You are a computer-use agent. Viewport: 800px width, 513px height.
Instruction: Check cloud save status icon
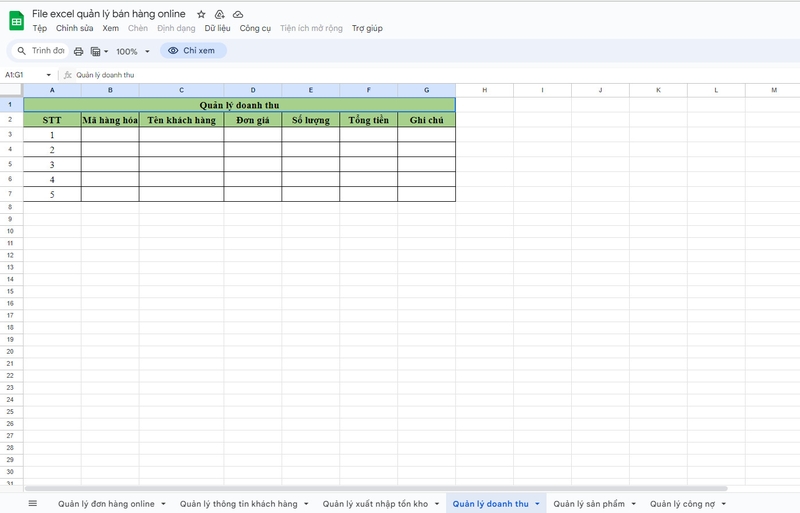tap(238, 14)
